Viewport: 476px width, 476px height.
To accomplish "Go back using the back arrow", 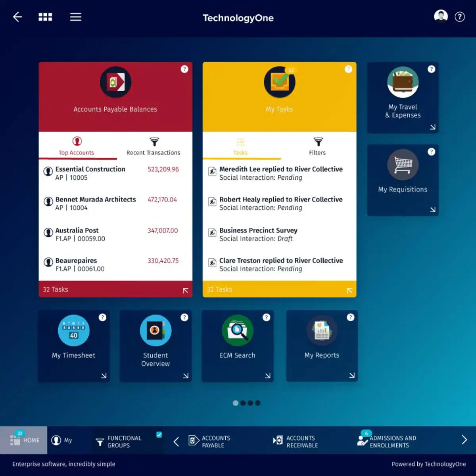I will click(17, 17).
